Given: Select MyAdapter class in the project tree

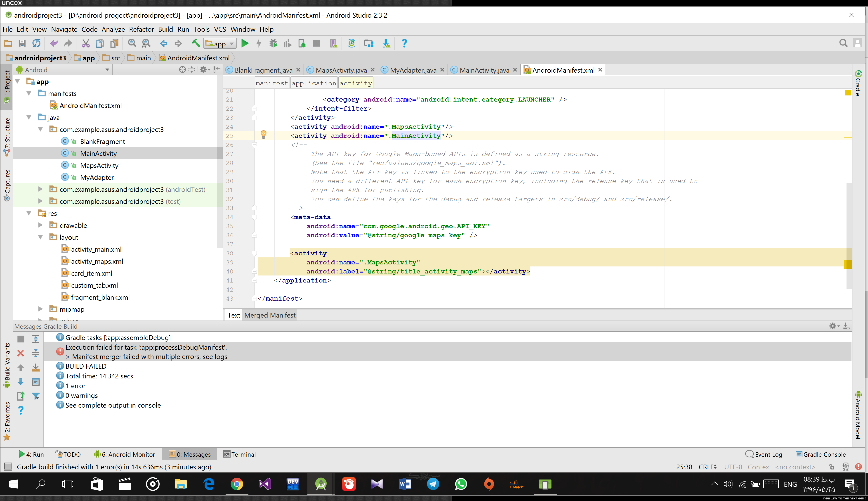Looking at the screenshot, I should [97, 178].
